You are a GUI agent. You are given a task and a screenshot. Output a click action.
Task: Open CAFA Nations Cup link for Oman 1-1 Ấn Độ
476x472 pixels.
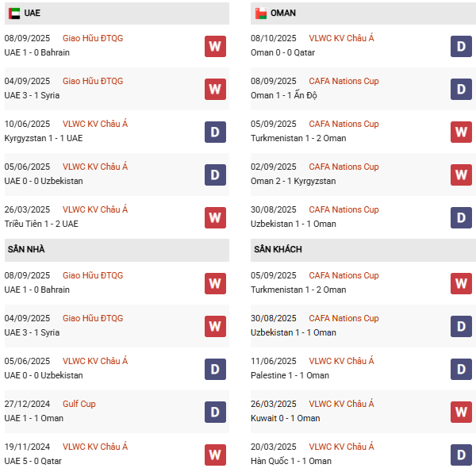tap(344, 81)
